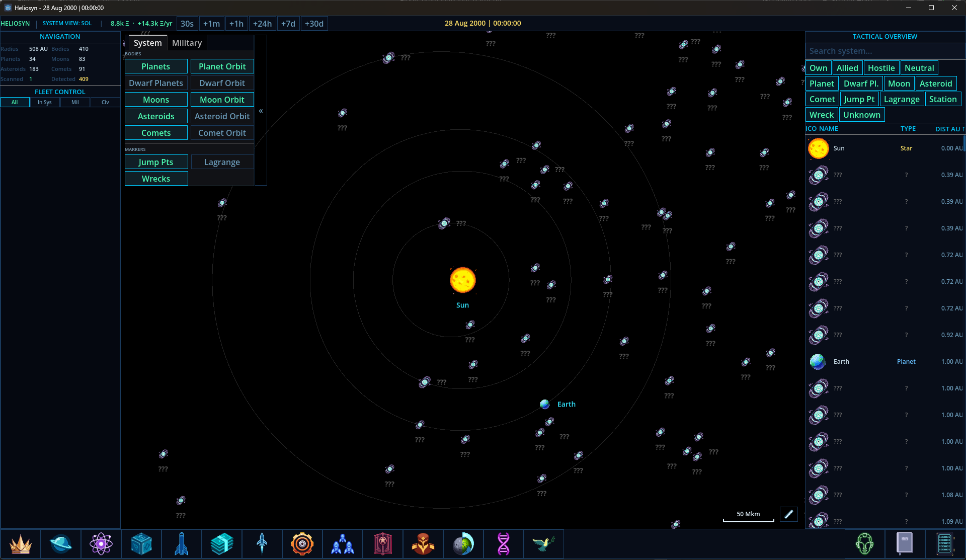Toggle the Jump Pt tactical filter
The height and width of the screenshot is (560, 966).
[x=859, y=99]
